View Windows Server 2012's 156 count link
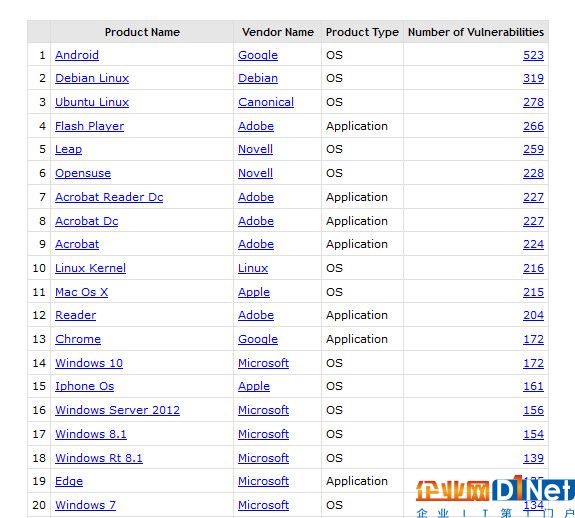The image size is (575, 518). click(x=533, y=410)
